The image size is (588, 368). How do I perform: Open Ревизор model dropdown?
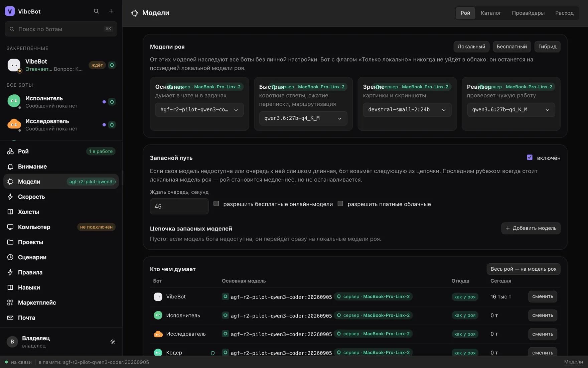(511, 110)
